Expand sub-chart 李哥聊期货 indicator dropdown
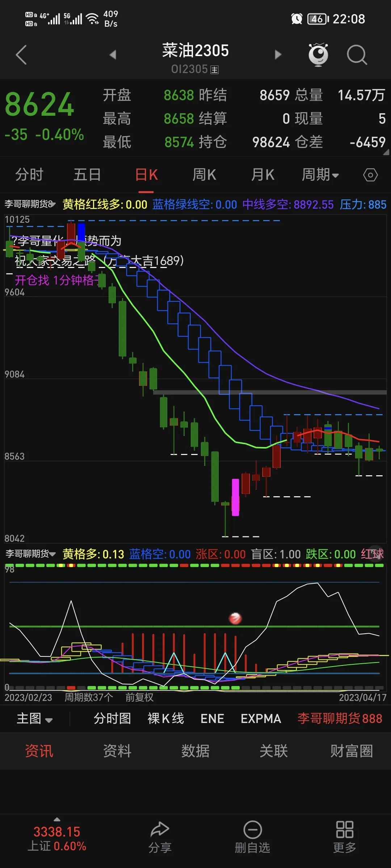Image resolution: width=391 pixels, height=868 pixels. pos(30,554)
